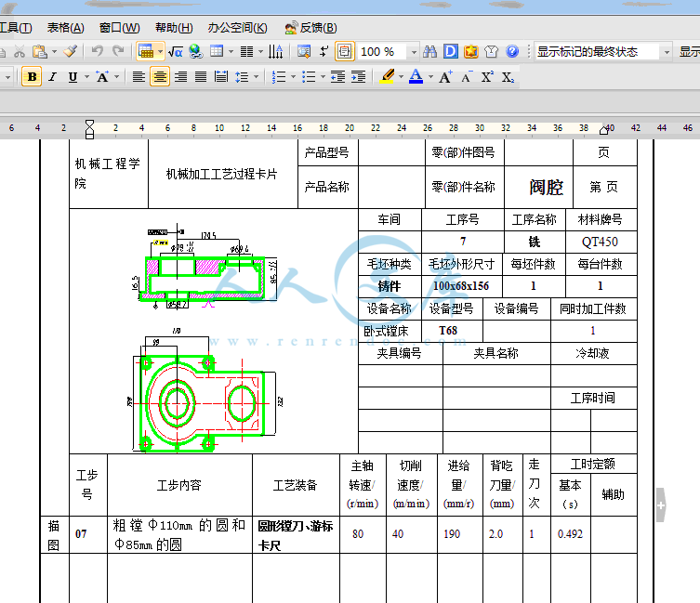
Task: Click the character scaling A icon
Action: [x=102, y=77]
